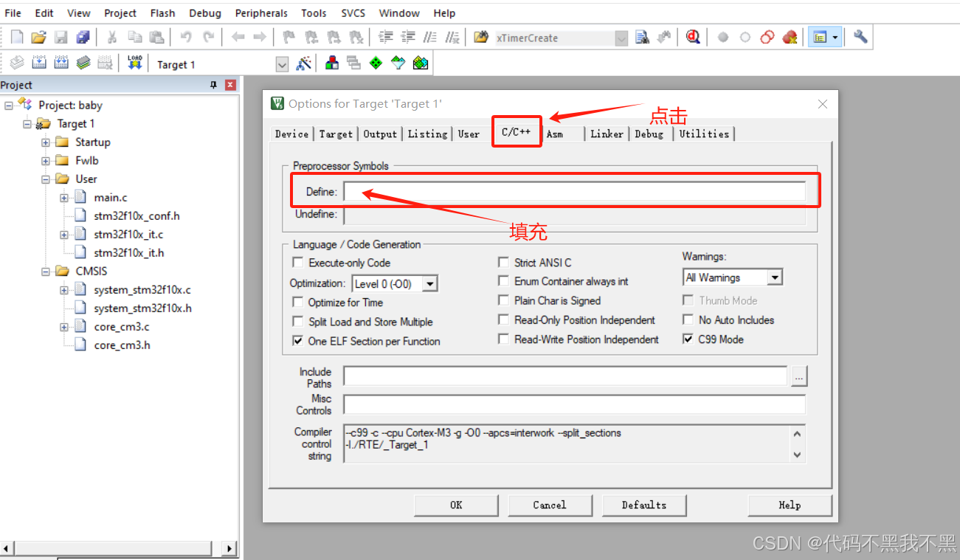Uncheck the C99 Mode checkbox
The height and width of the screenshot is (560, 960).
[688, 339]
